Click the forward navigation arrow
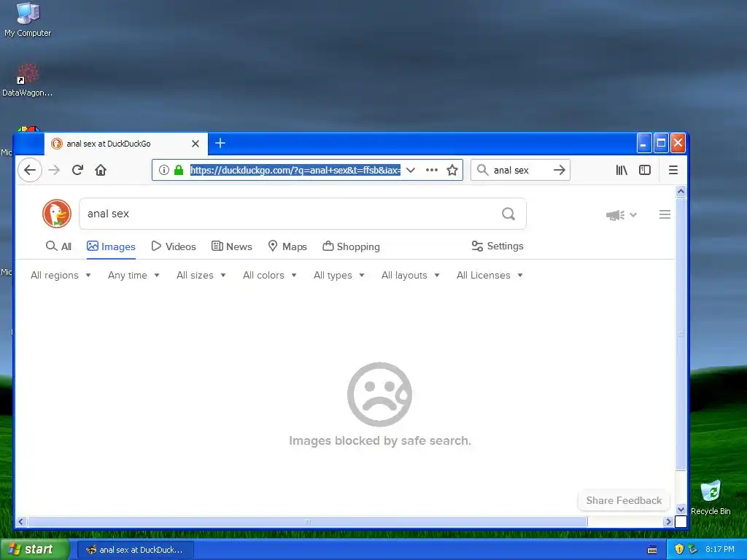This screenshot has height=560, width=747. [54, 170]
